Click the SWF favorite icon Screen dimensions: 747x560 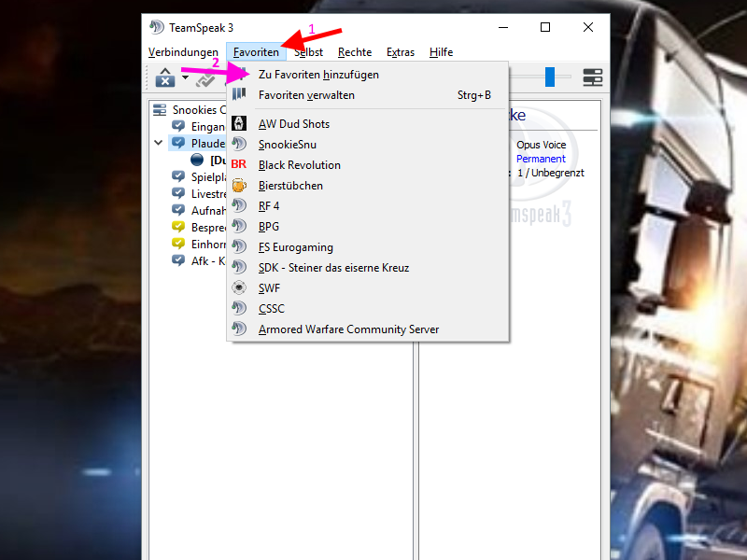(x=239, y=288)
